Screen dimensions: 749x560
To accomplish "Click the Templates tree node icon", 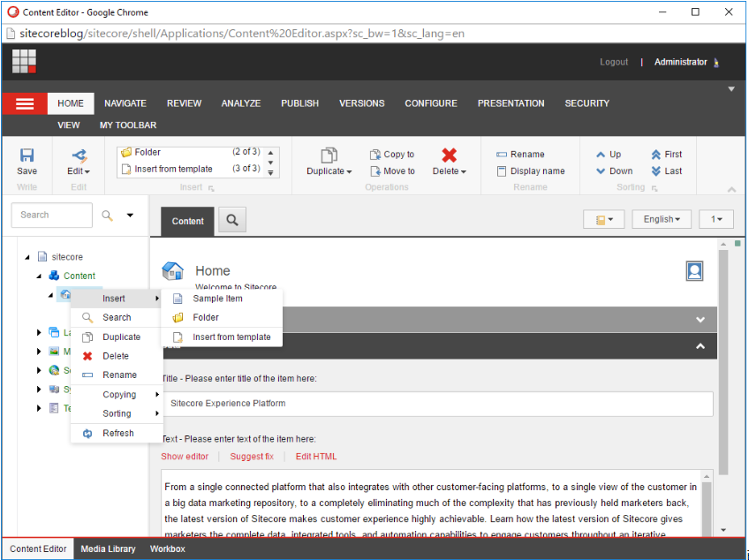I will 54,408.
